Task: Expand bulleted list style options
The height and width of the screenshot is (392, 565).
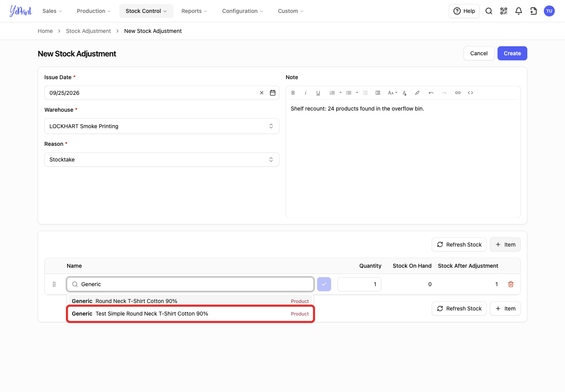Action: [357, 93]
